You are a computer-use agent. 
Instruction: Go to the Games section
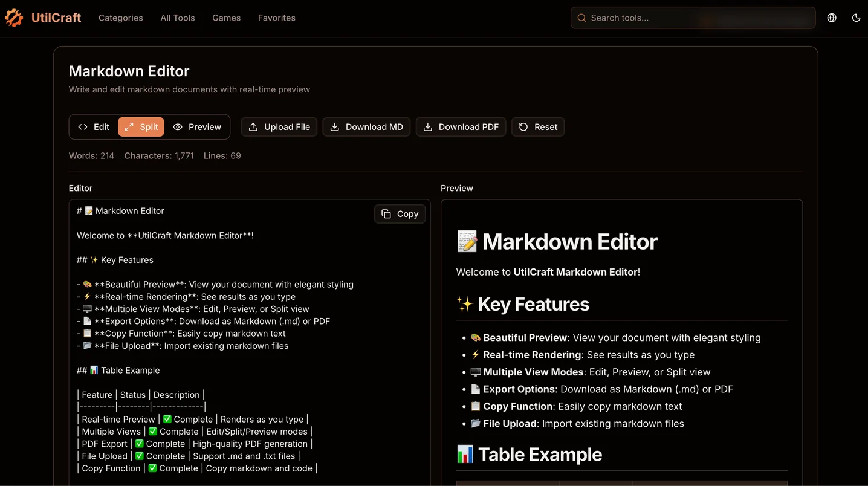coord(227,18)
